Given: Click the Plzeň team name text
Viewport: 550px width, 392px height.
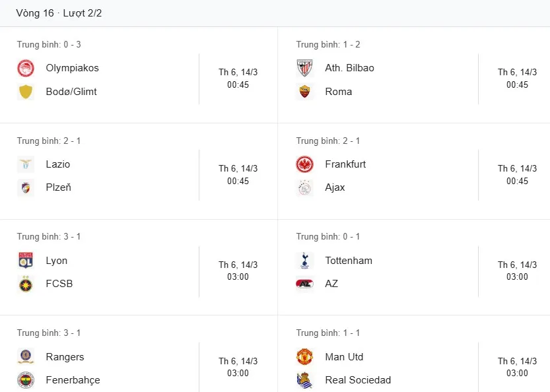Looking at the screenshot, I should 58,187.
